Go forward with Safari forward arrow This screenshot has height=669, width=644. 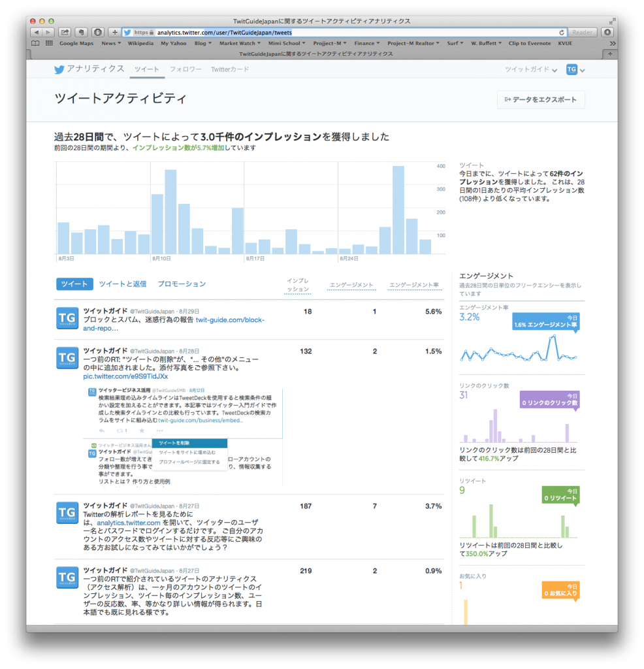[48, 33]
